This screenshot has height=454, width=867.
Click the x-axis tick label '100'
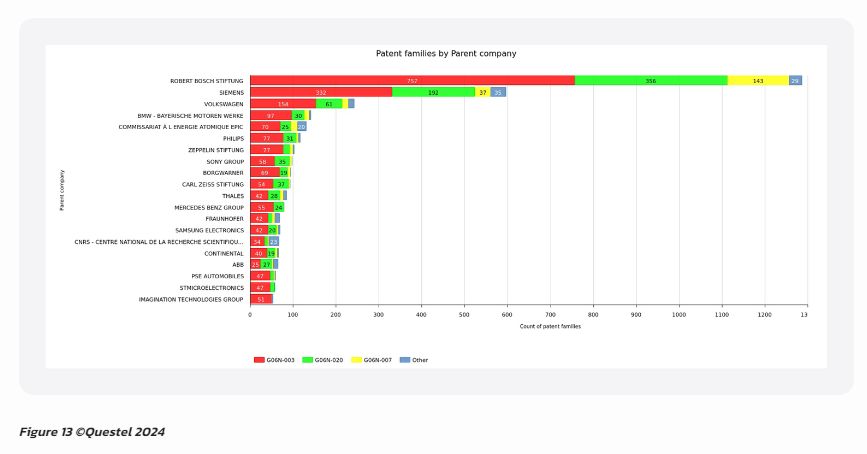[x=293, y=315]
